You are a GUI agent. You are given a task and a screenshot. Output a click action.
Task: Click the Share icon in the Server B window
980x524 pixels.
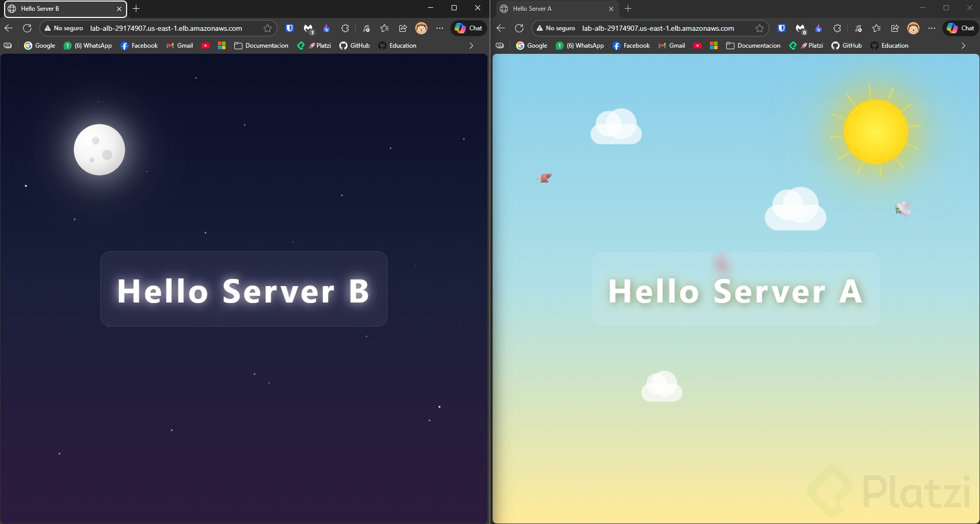pos(403,29)
